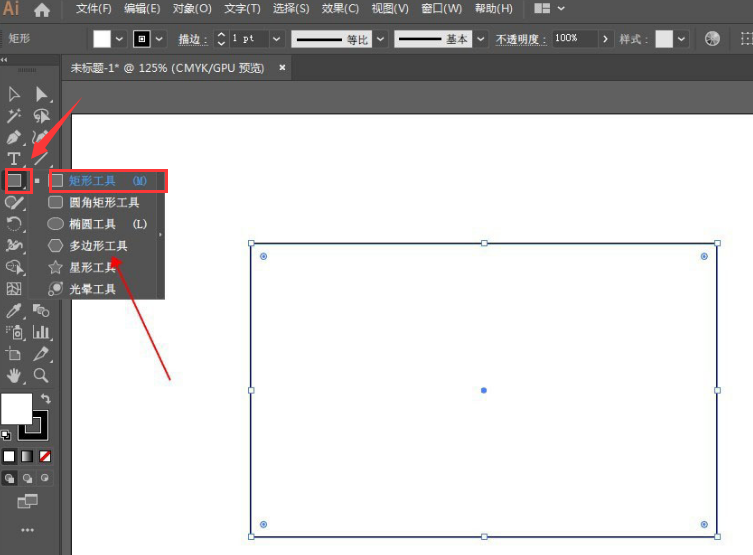Select the Type tool
Screen dimensions: 753x555
click(14, 159)
